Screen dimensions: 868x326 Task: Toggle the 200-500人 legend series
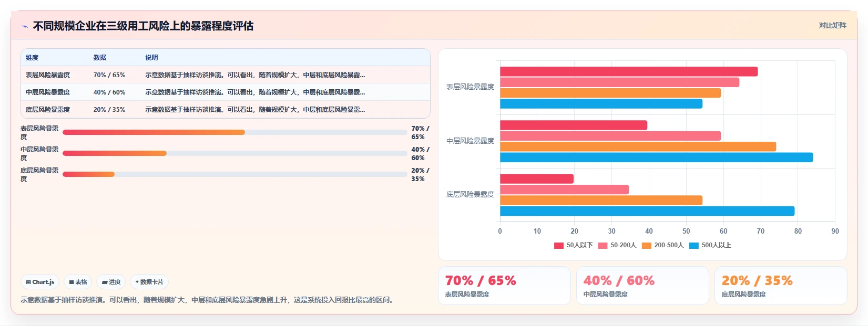coord(662,245)
